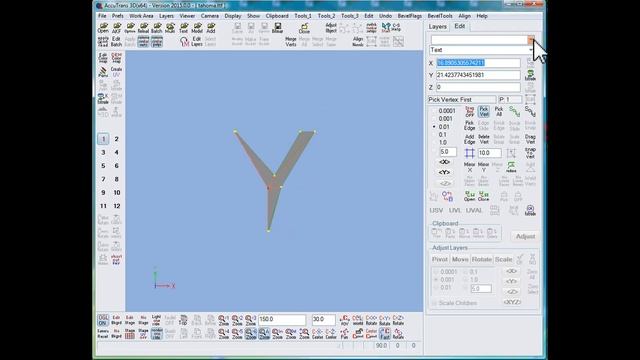
Task: Click the green Close shape icon
Action: coord(484,196)
